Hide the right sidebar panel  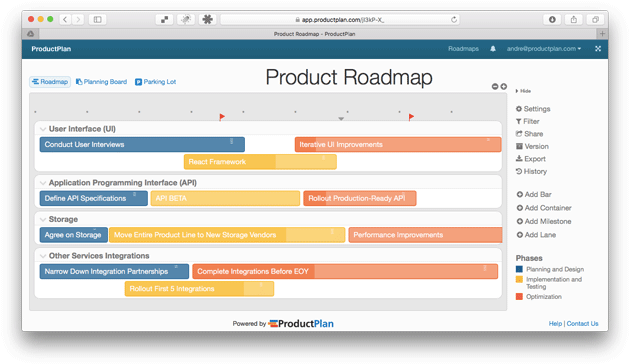523,91
